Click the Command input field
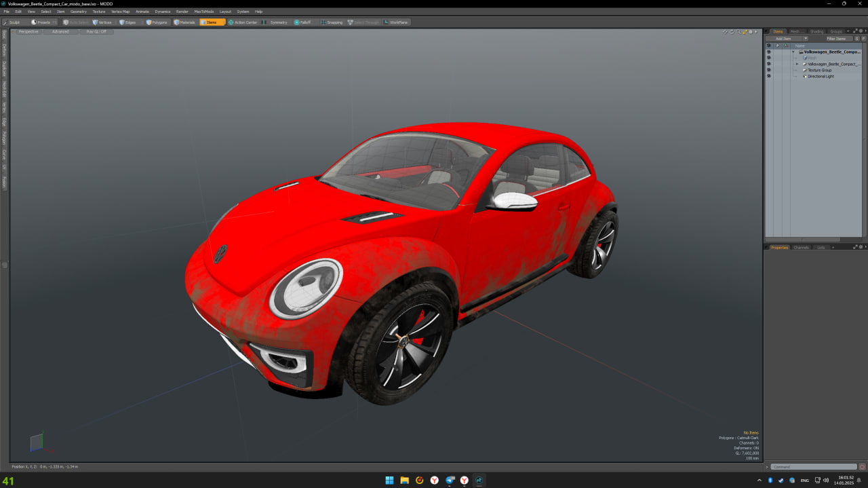The width and height of the screenshot is (868, 488). click(x=814, y=466)
